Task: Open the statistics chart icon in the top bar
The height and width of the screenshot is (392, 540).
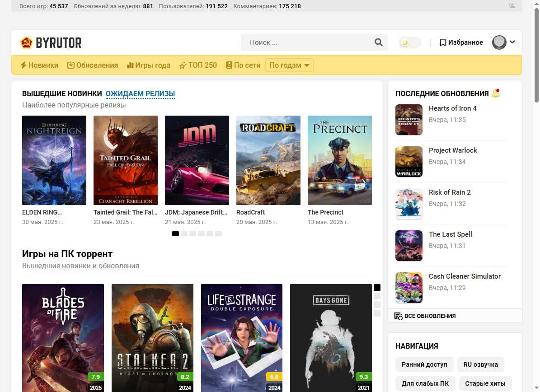Action: [512, 6]
